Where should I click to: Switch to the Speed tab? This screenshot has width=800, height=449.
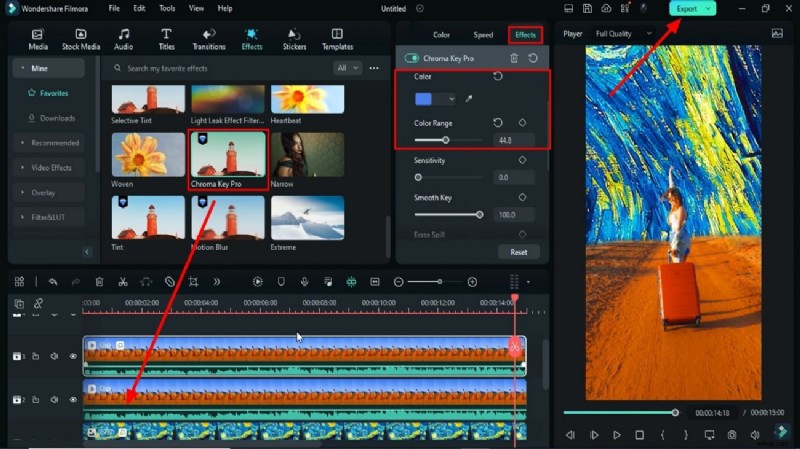pyautogui.click(x=483, y=35)
